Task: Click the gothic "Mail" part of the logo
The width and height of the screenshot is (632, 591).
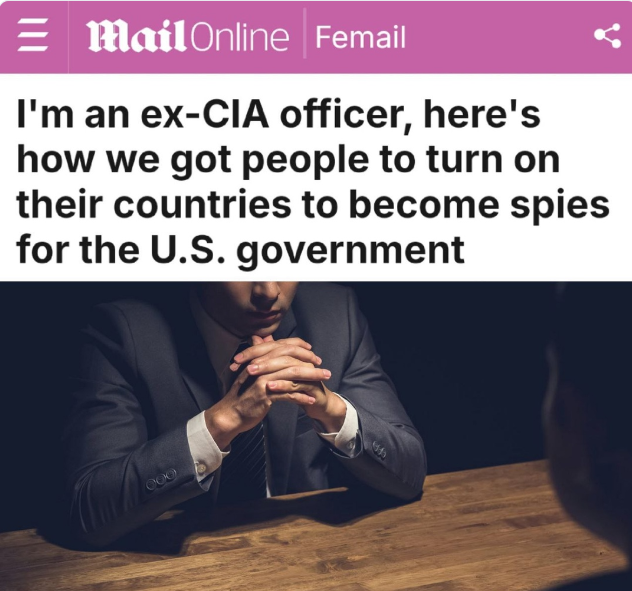Action: pyautogui.click(x=137, y=37)
